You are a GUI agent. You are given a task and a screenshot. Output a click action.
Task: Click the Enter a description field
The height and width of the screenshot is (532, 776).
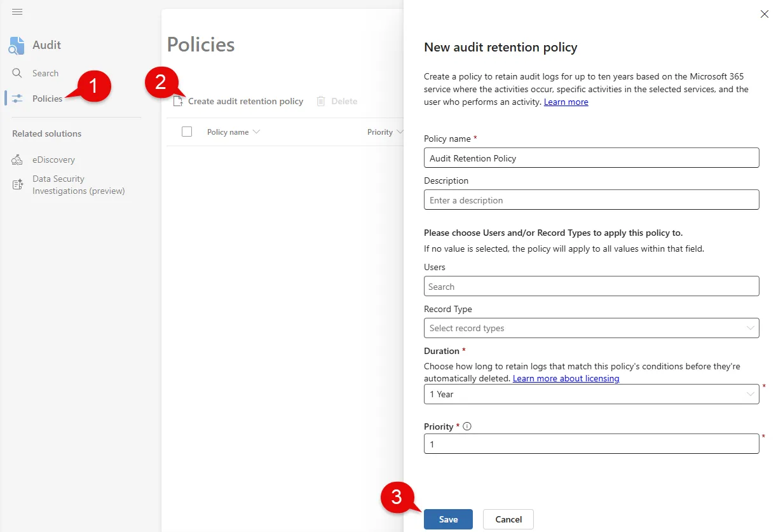pyautogui.click(x=590, y=200)
